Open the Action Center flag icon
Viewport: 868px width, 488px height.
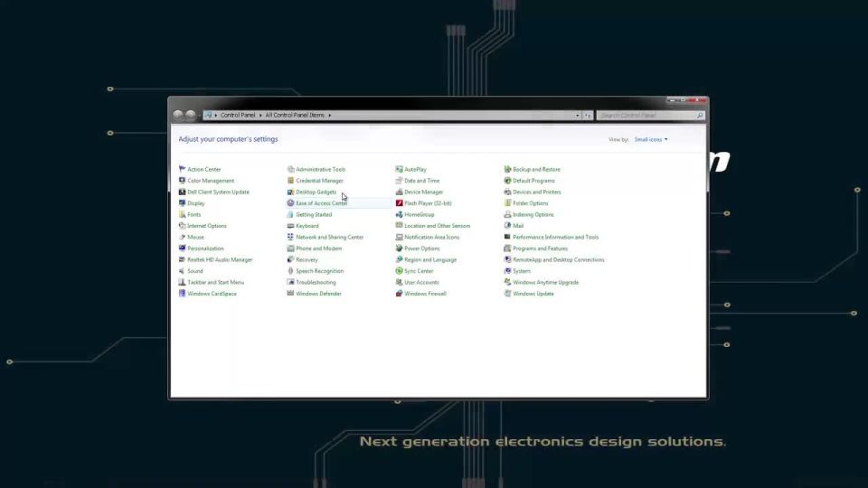182,169
